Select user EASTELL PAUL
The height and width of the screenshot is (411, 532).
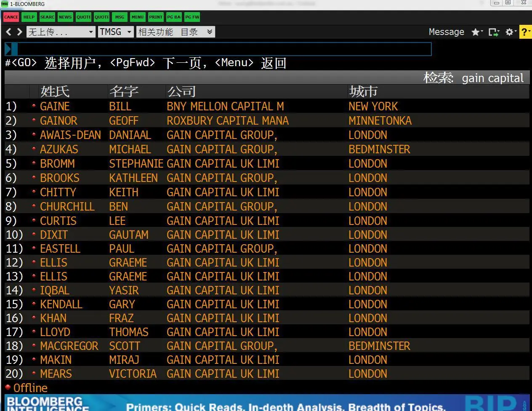coord(267,248)
